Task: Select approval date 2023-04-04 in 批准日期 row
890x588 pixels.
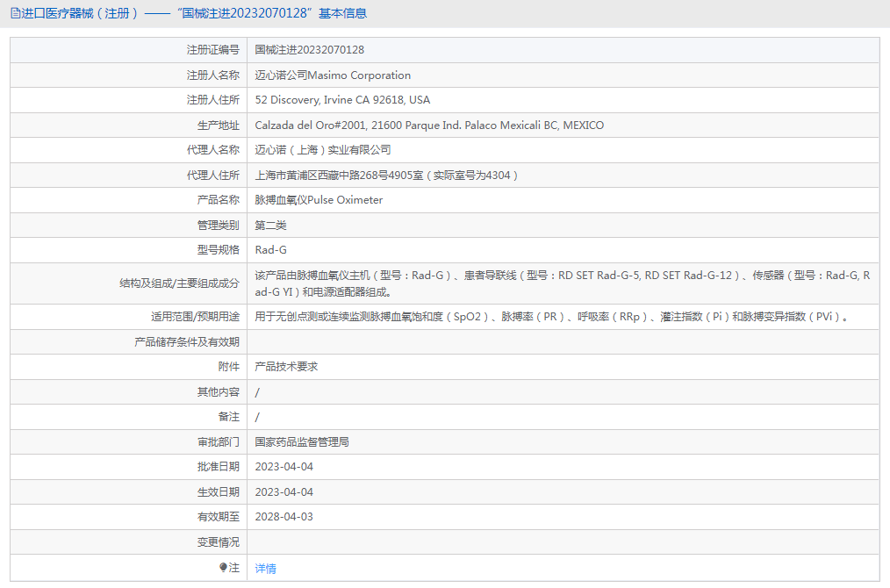Action: 284,467
